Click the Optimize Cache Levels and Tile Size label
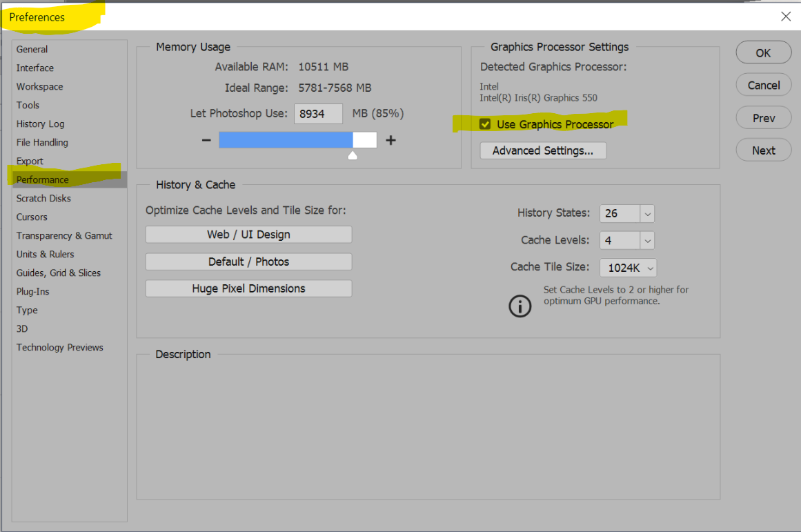Screen dimensions: 801x532 click(x=246, y=210)
